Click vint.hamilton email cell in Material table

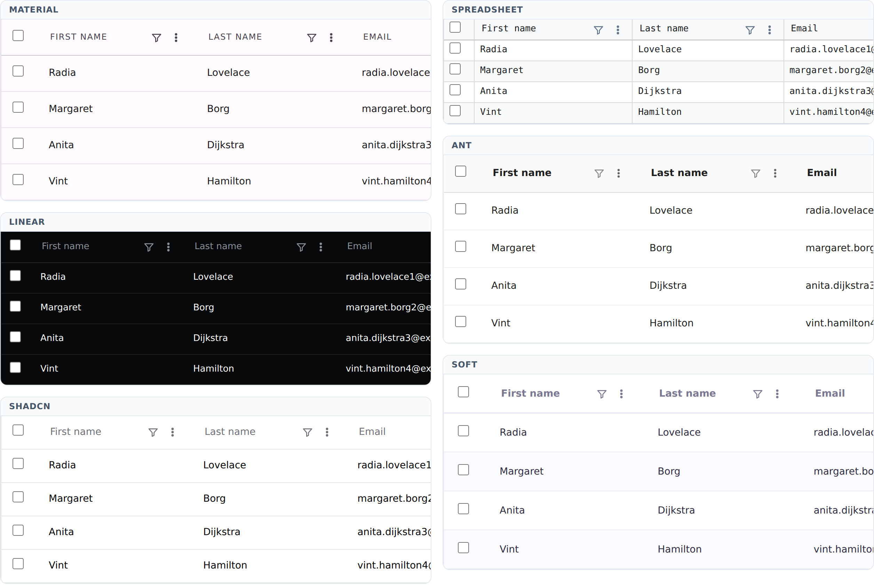[x=396, y=181]
